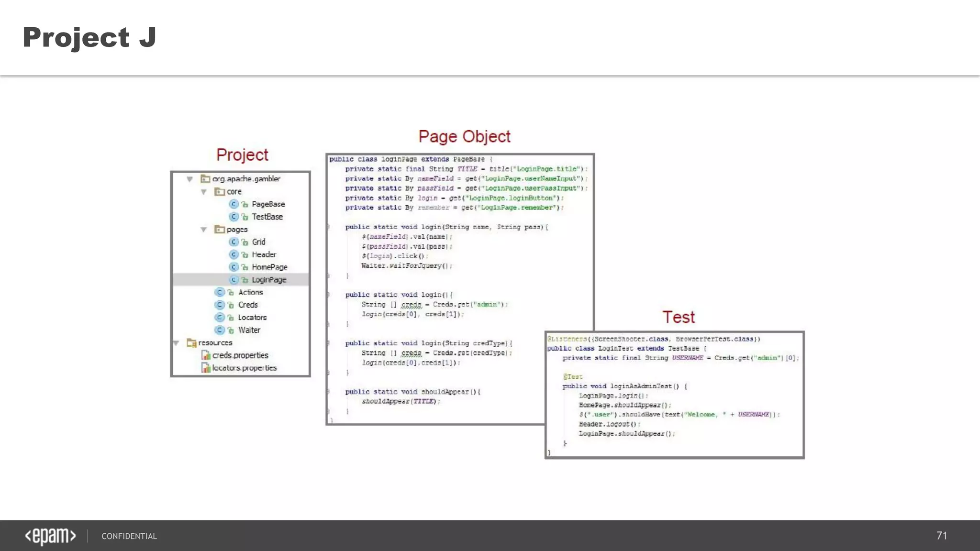Click the '@Listeners' annotation line

pos(654,339)
